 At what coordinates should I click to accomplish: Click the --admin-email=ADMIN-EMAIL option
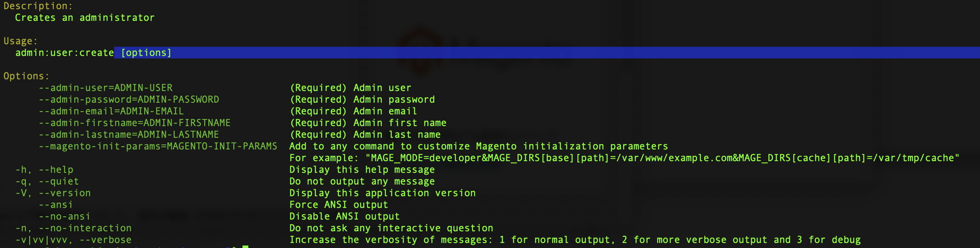pyautogui.click(x=111, y=111)
